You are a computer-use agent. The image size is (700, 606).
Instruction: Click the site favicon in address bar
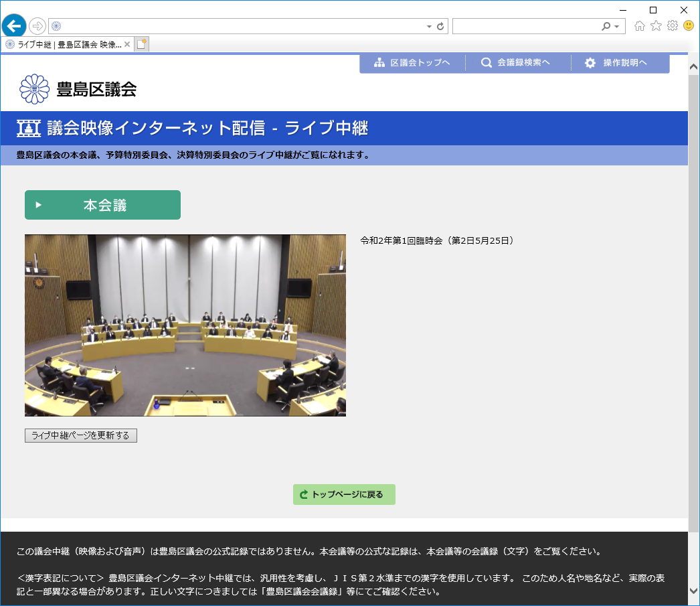pos(56,26)
